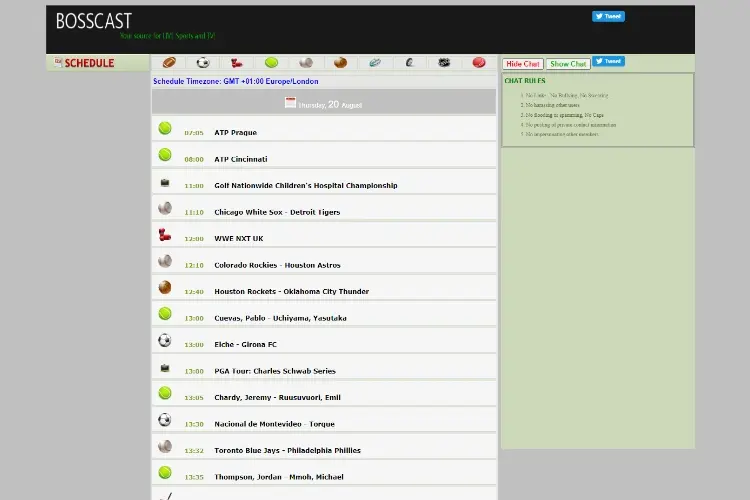Select the NHL shield category icon
This screenshot has width=750, height=500.
(x=444, y=63)
